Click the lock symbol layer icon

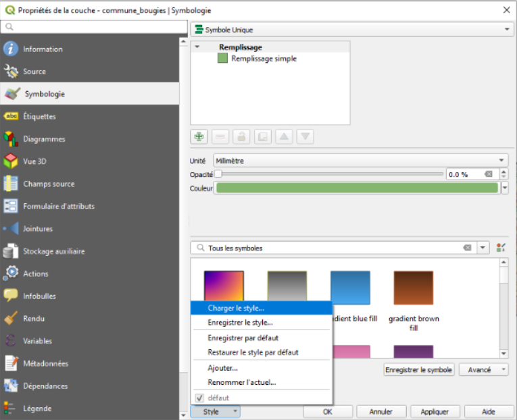pos(241,136)
